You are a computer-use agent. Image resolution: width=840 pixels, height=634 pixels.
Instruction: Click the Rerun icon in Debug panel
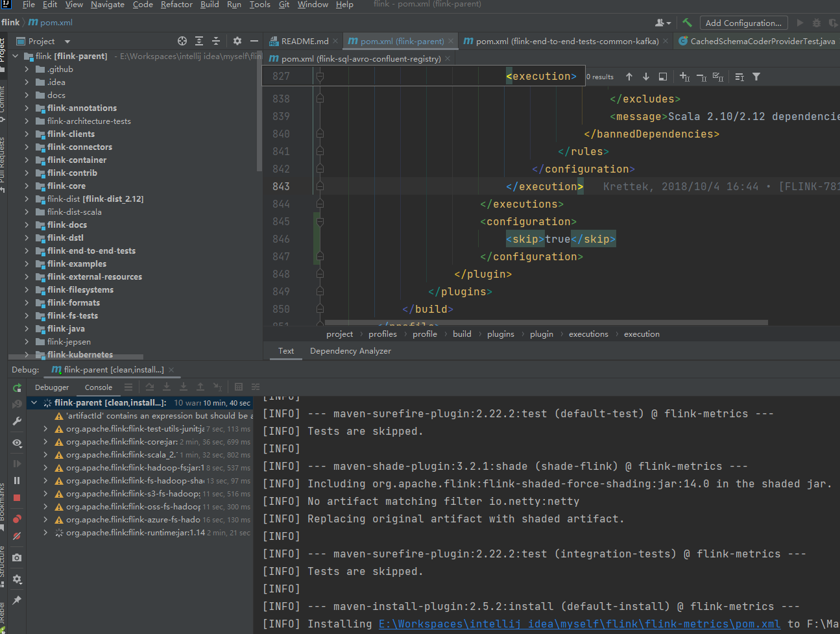click(x=17, y=388)
